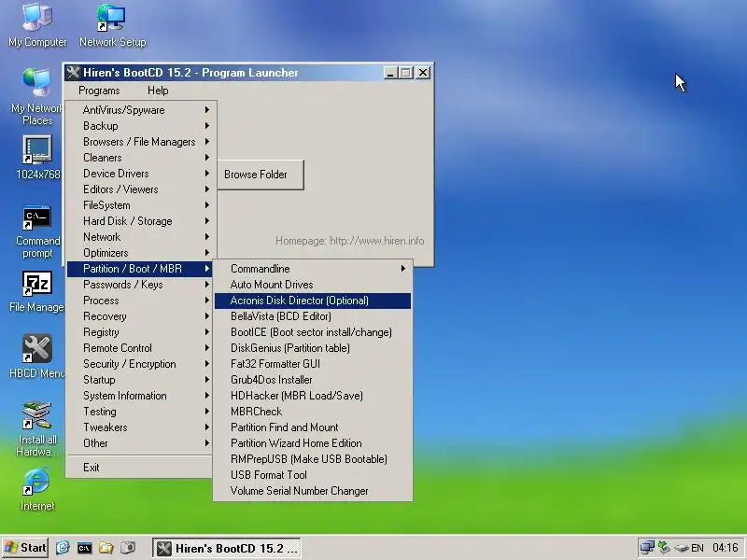
Task: Expand FileSystem submenu
Action: tap(139, 205)
